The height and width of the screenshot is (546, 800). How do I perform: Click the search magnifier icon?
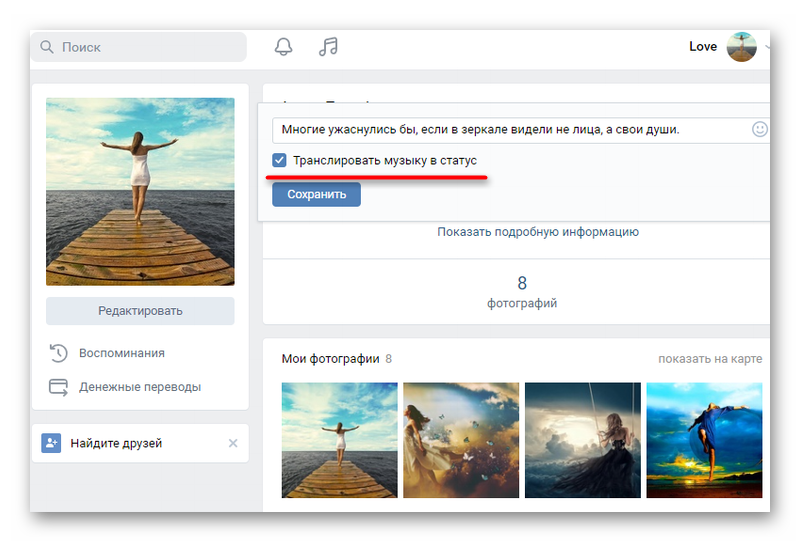[x=46, y=47]
